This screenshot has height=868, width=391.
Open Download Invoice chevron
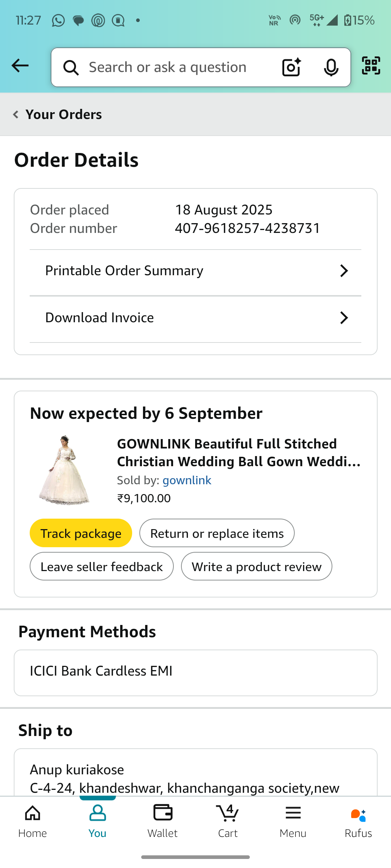click(344, 318)
